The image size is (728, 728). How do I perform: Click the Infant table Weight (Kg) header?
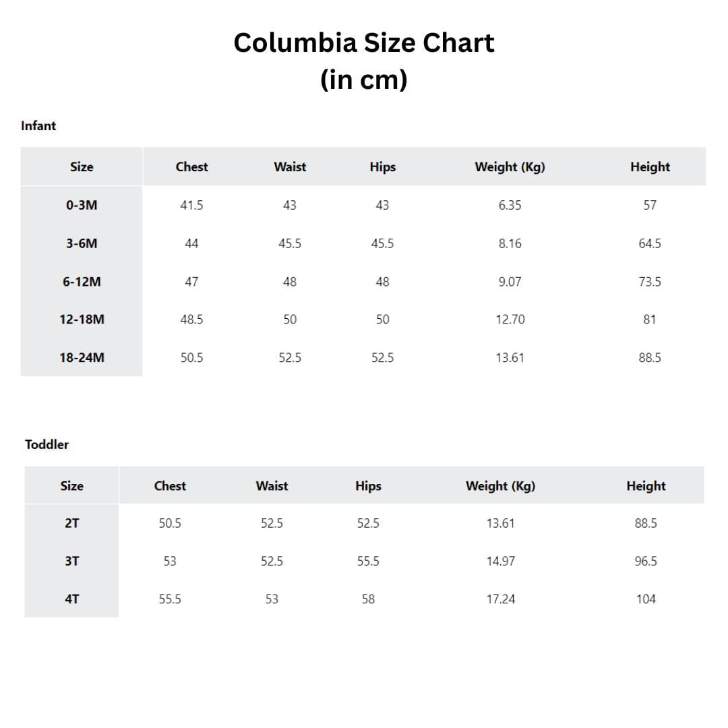[x=510, y=167]
